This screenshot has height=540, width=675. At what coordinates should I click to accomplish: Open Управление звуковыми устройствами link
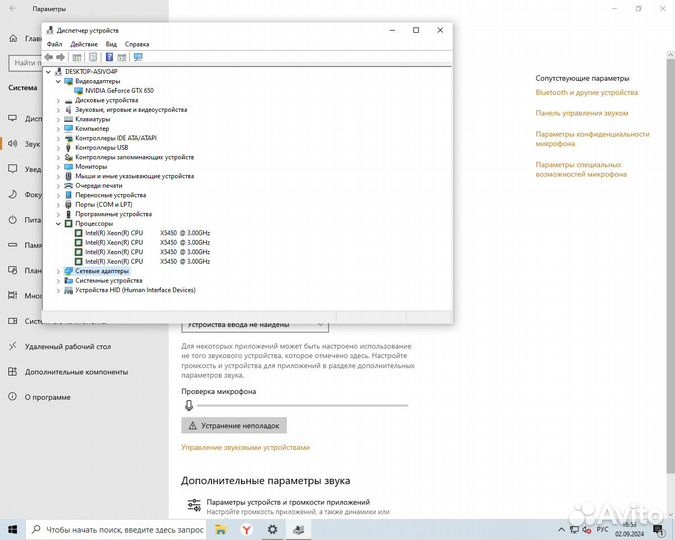coord(245,447)
